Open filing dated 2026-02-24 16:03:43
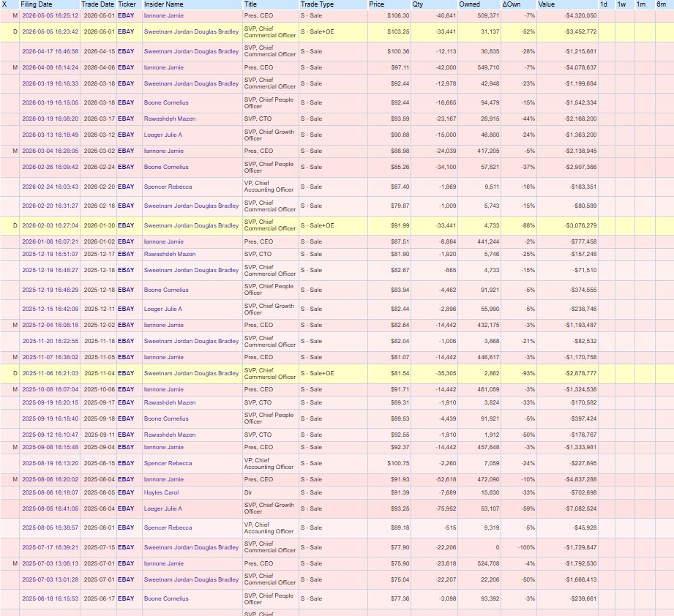 (x=50, y=187)
